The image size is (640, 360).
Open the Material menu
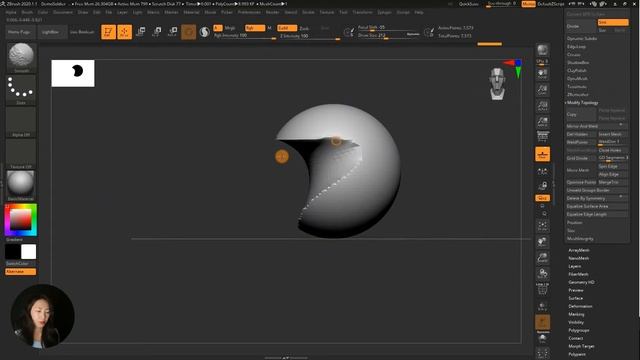[191, 12]
